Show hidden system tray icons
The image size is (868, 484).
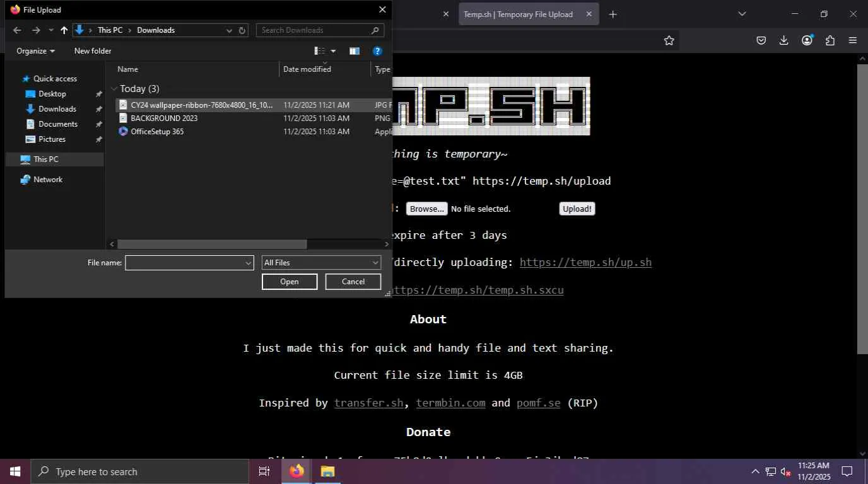pos(755,471)
